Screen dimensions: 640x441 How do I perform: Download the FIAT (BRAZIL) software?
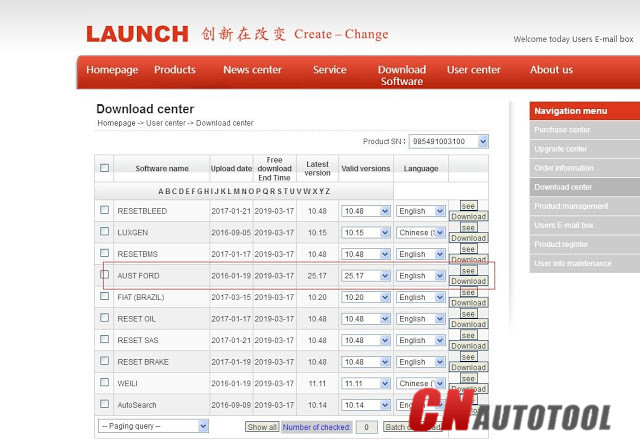(469, 303)
